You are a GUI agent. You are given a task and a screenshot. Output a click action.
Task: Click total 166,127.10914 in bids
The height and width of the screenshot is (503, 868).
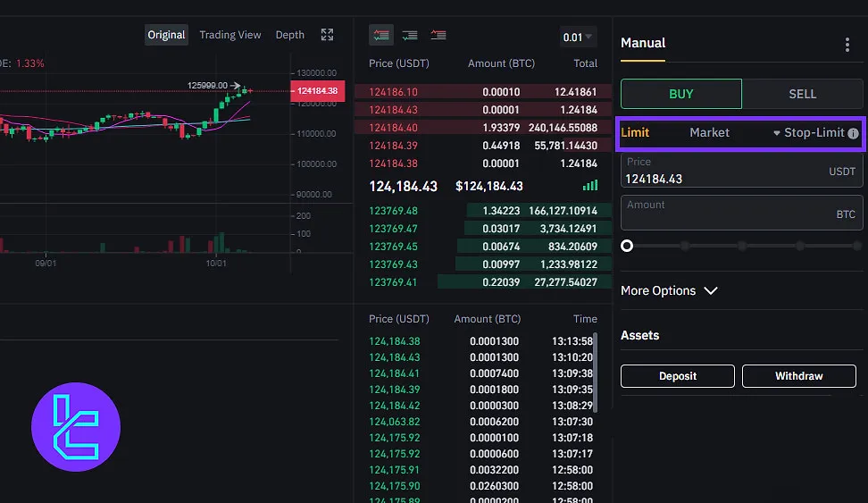click(563, 211)
